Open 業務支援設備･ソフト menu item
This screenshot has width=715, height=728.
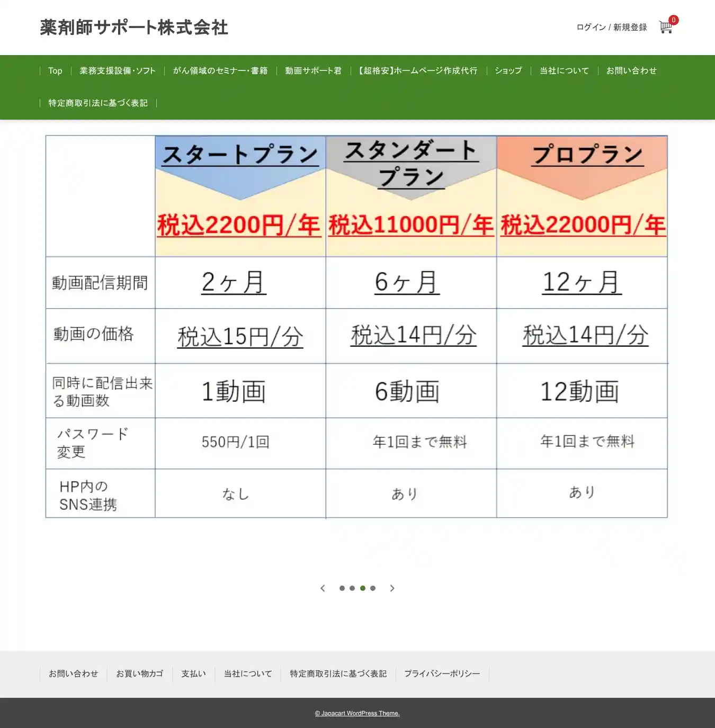[x=118, y=71]
